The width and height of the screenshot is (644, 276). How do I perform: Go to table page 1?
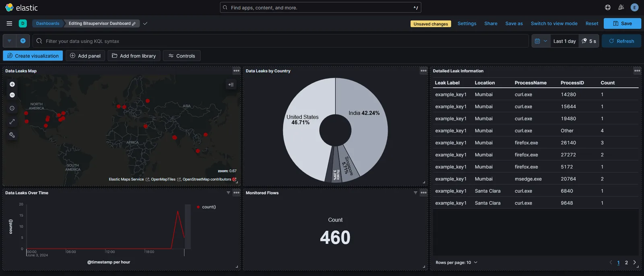coord(618,263)
